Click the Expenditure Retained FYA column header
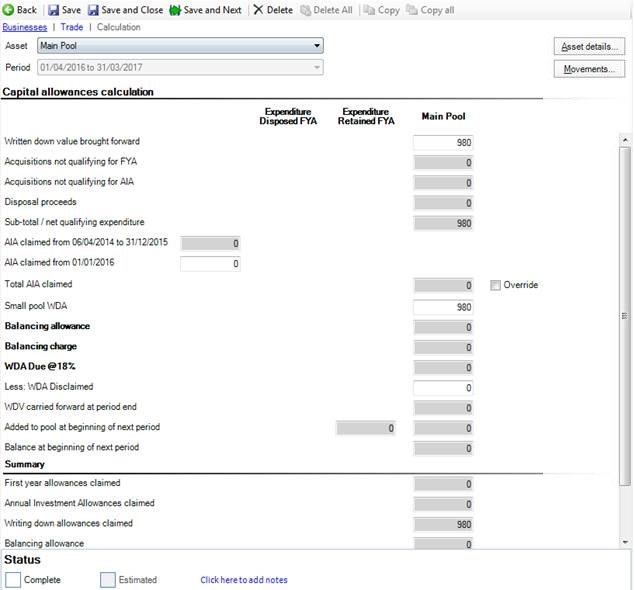 tap(366, 116)
